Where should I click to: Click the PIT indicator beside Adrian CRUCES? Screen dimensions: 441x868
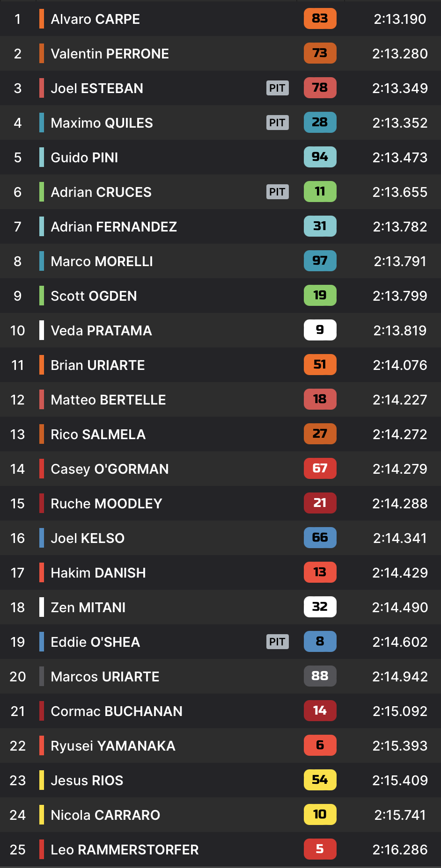click(277, 192)
